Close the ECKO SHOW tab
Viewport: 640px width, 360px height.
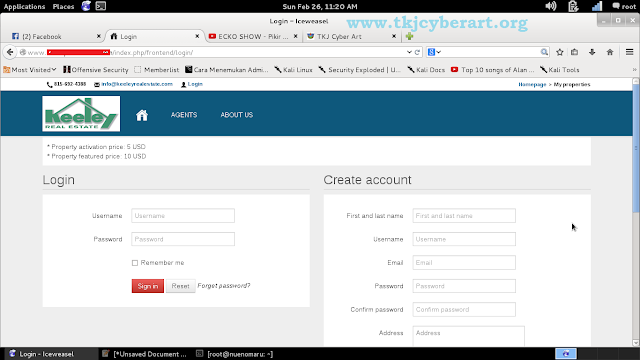[296, 36]
